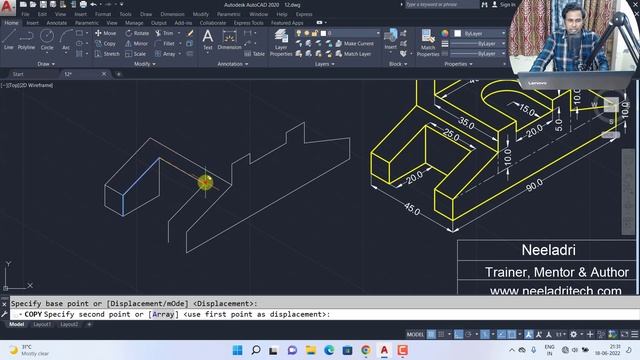Expand the Block panel
Viewport: 640px width, 360px height.
(x=398, y=64)
